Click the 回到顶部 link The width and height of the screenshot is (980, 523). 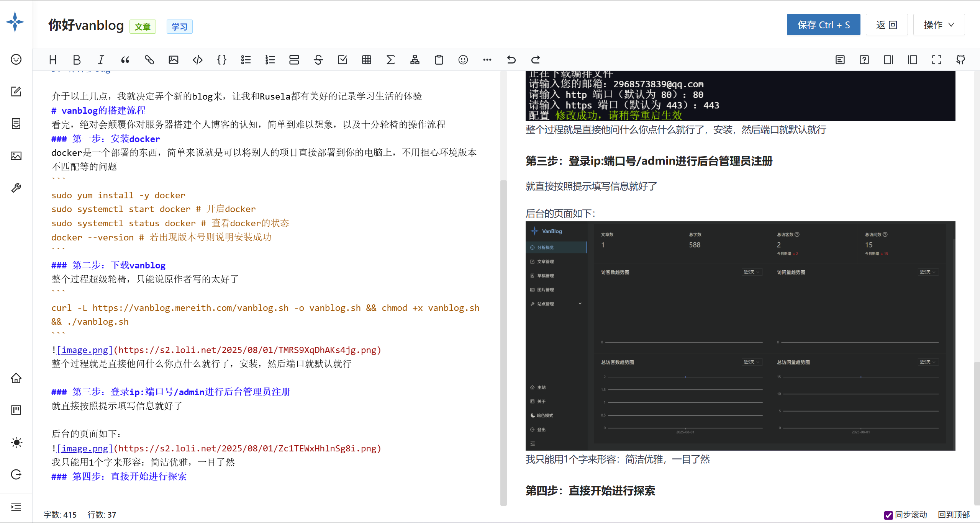tap(954, 515)
